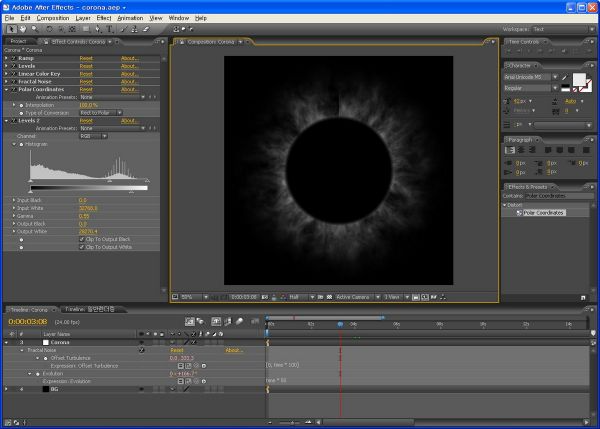Reset the Ramp effect

[86, 58]
